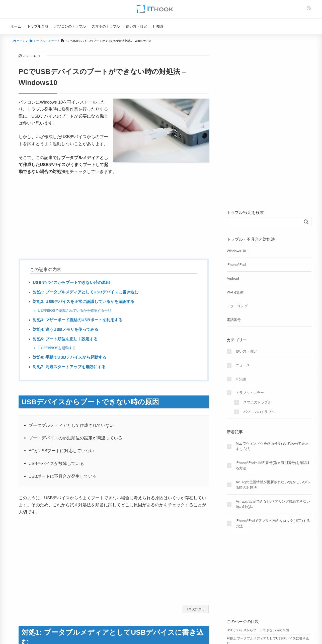Click arrow icon beside IT知識 category
This screenshot has height=644, width=322.
click(229, 379)
